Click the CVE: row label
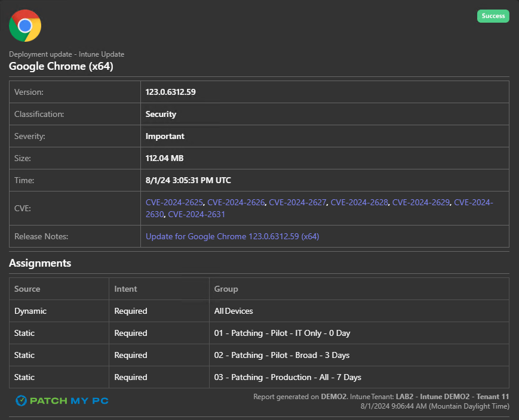 point(23,208)
